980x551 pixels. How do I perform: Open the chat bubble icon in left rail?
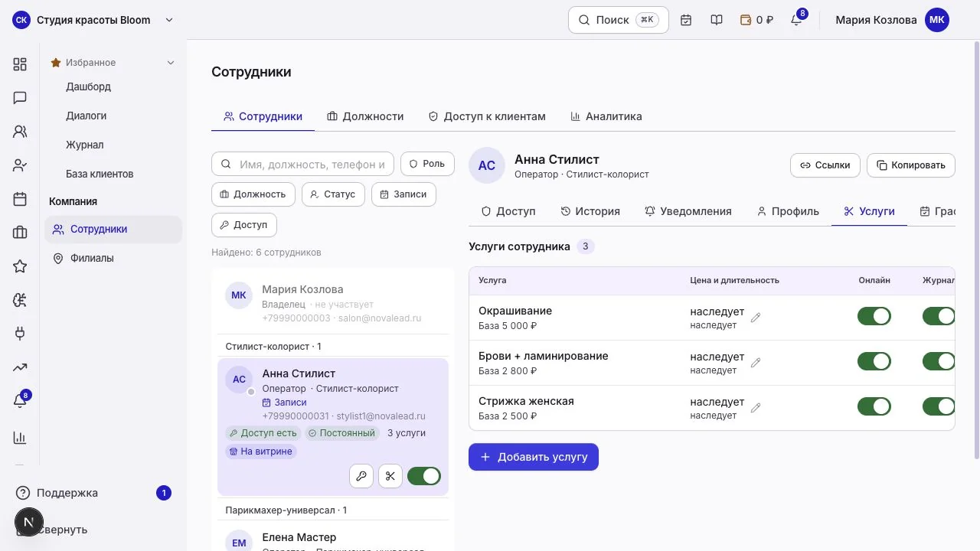[20, 98]
